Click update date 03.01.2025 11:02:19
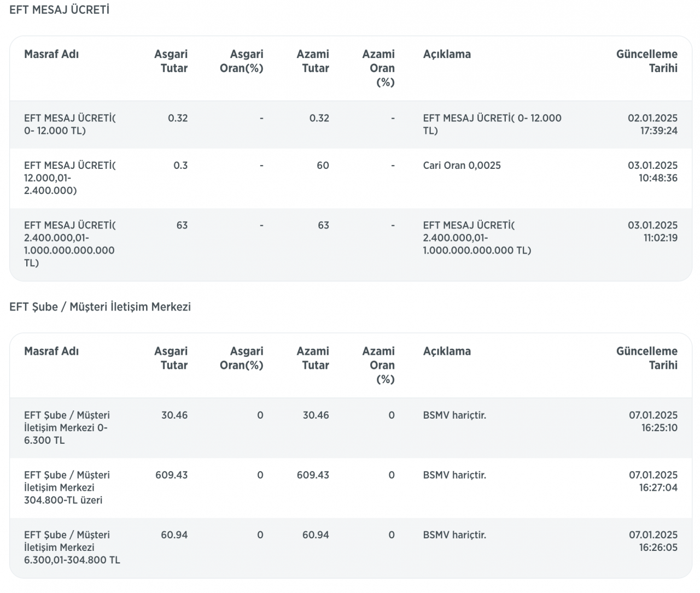 click(x=652, y=231)
